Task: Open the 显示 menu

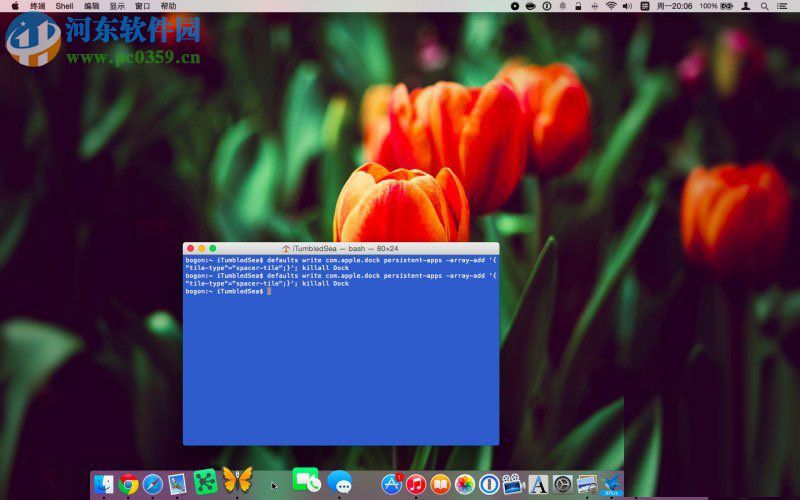Action: [x=117, y=6]
